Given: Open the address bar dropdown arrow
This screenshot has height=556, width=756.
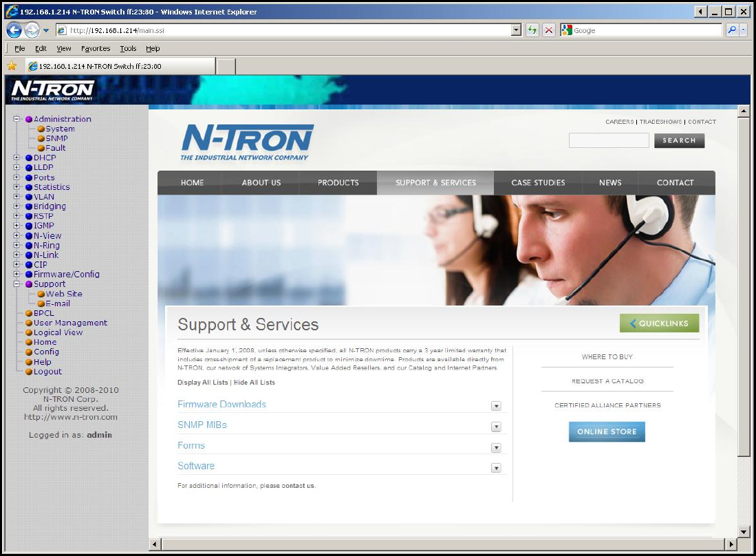Looking at the screenshot, I should (x=517, y=30).
